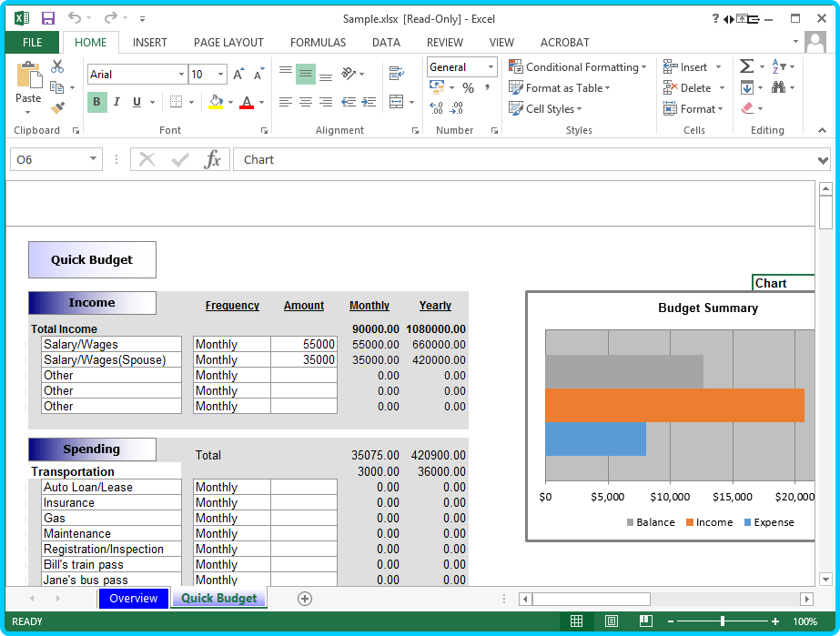This screenshot has height=636, width=840.
Task: Switch to the INSERT tab
Action: pos(150,43)
